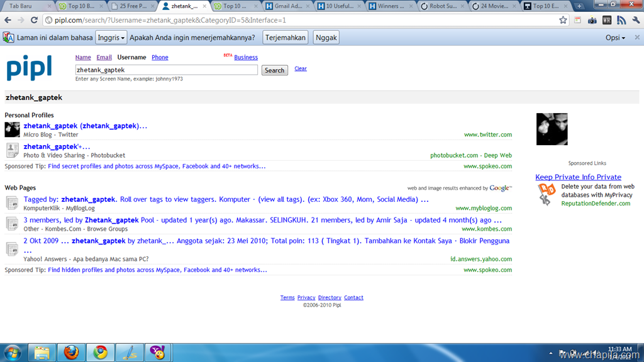
Task: Open the wrench settings menu
Action: [636, 19]
